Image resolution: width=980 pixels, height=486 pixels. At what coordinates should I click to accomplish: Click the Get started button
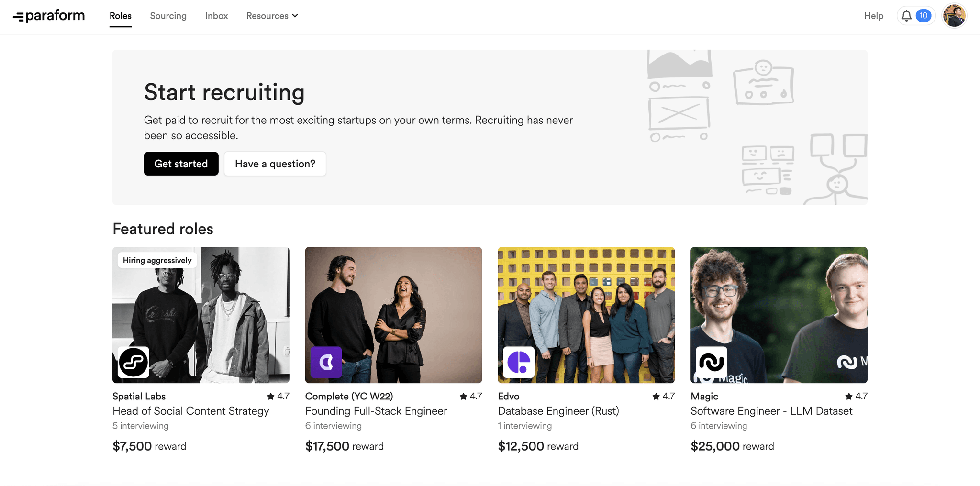coord(181,164)
